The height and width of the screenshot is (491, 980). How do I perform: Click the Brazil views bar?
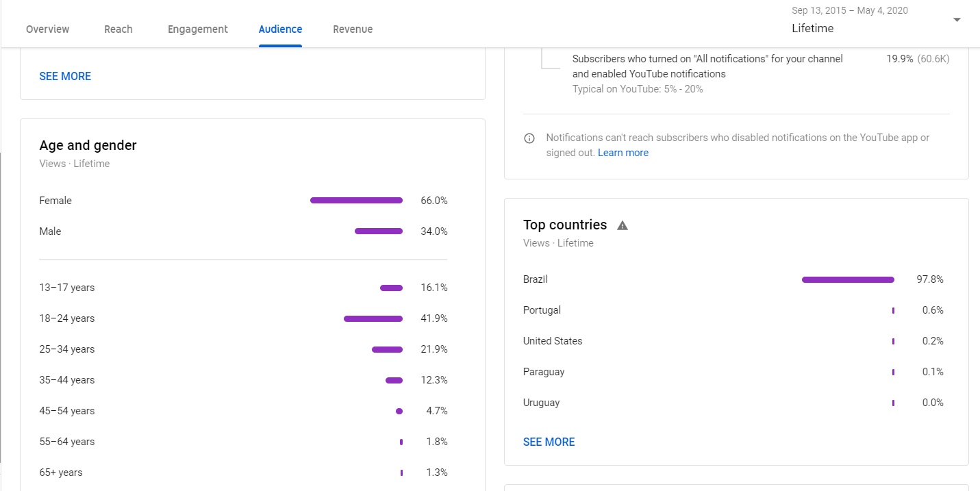click(848, 279)
